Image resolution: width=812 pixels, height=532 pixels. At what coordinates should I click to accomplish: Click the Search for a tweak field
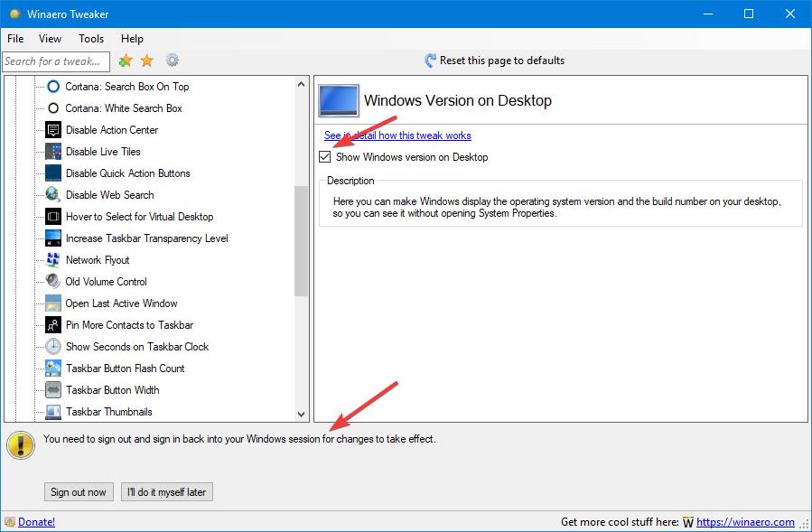click(x=56, y=61)
